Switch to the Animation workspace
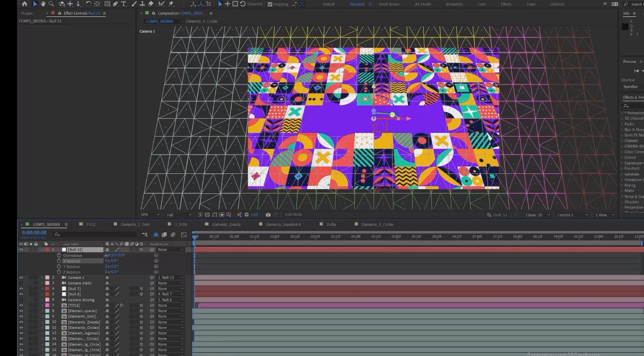Viewport: 644px width, 356px height. coord(454,4)
